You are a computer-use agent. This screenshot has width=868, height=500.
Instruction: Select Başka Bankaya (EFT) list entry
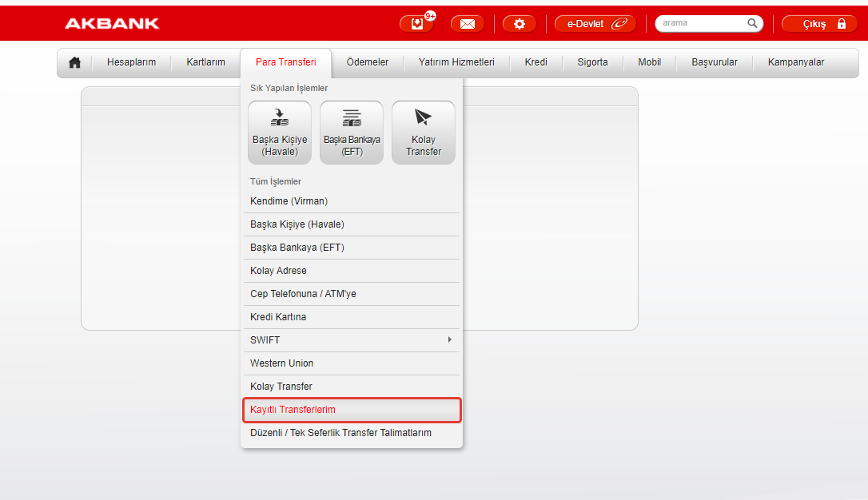[352, 248]
